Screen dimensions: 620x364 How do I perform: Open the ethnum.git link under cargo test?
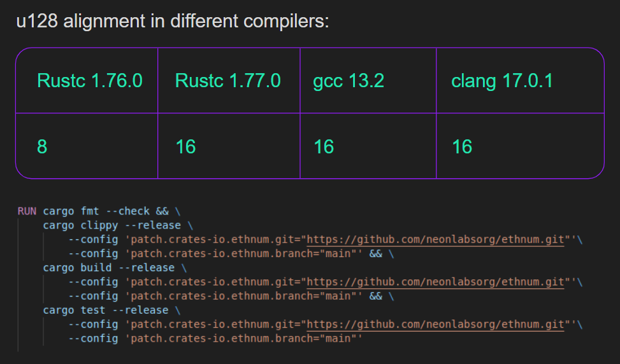tap(435, 325)
